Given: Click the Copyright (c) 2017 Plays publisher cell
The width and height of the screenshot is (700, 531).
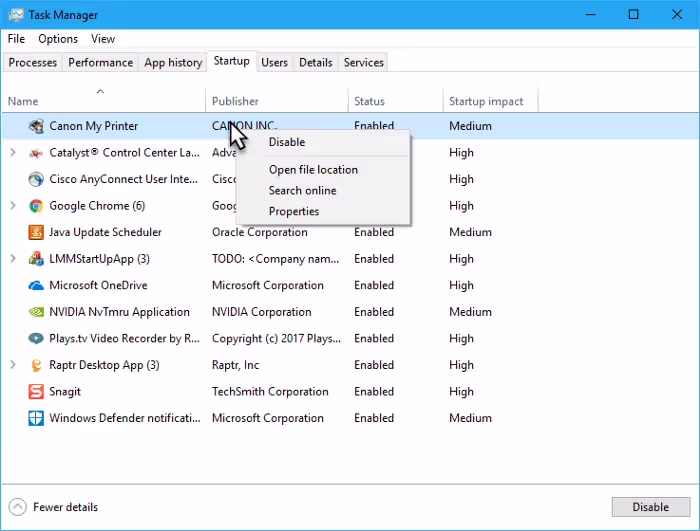Looking at the screenshot, I should [x=276, y=339].
